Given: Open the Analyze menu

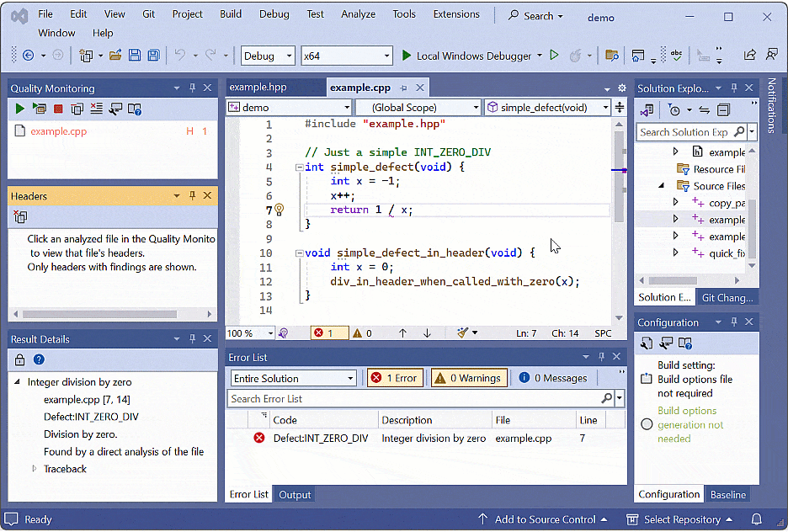Looking at the screenshot, I should pyautogui.click(x=358, y=14).
